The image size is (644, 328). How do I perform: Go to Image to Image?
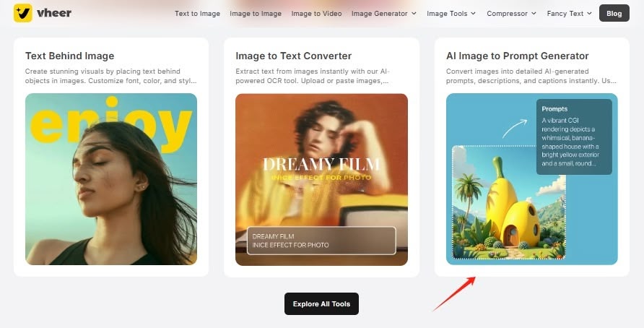coord(256,14)
